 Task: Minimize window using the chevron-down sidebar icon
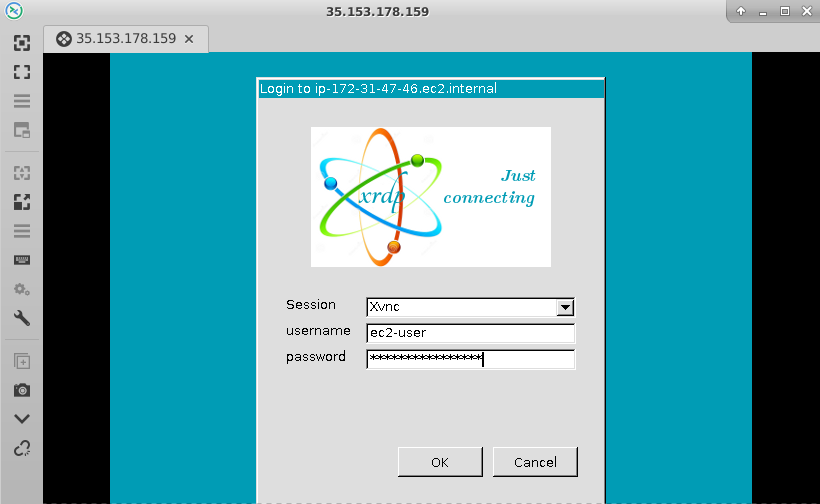point(21,419)
